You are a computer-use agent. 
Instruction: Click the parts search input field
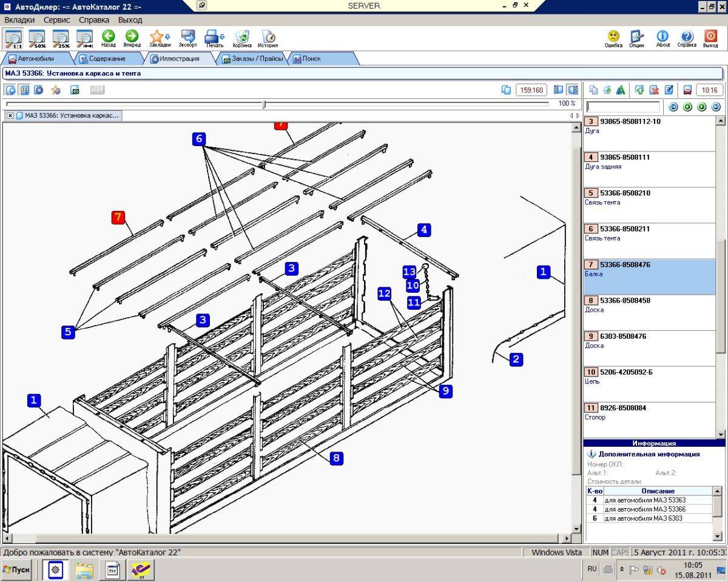point(623,107)
